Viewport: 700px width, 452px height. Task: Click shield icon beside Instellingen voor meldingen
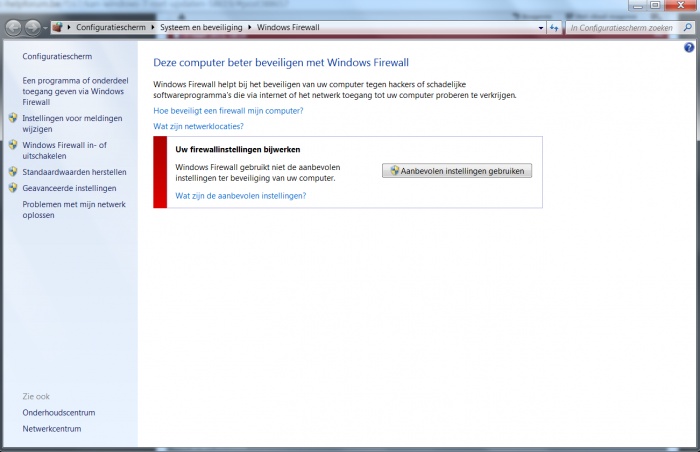click(x=13, y=118)
